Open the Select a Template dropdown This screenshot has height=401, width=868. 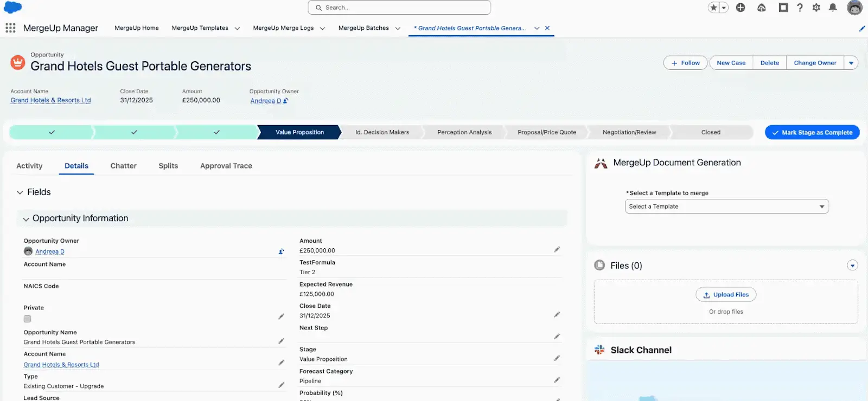tap(726, 206)
